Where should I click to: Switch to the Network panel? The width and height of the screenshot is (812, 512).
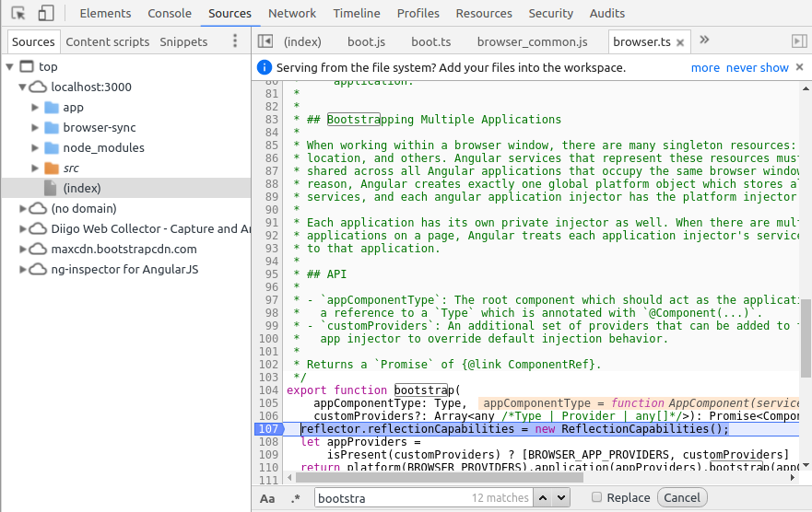[292, 14]
